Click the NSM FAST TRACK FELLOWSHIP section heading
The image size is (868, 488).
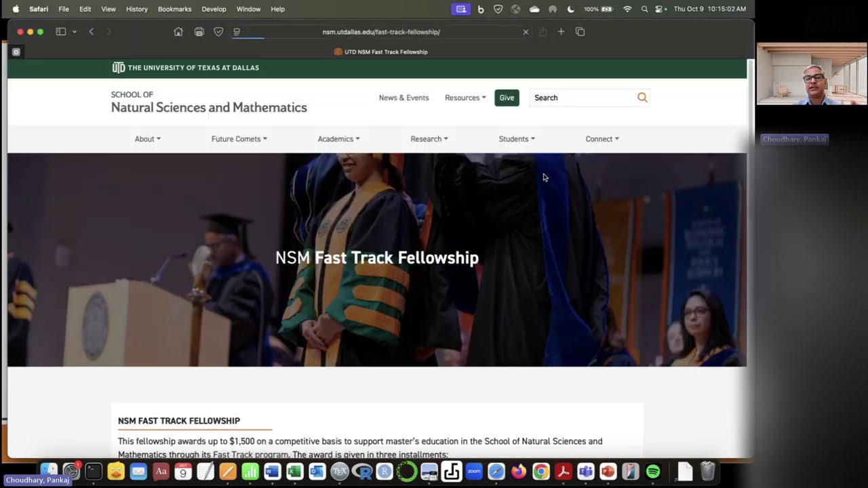pyautogui.click(x=179, y=421)
